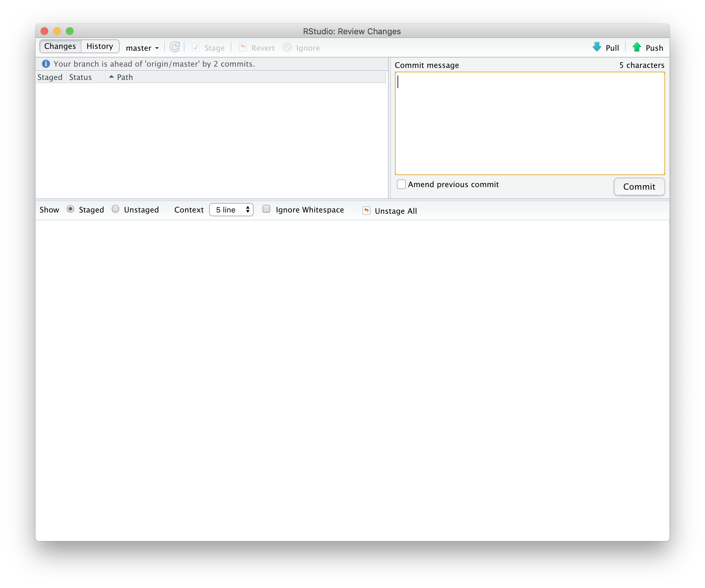Click the Unstage All label
This screenshot has height=588, width=705.
pos(396,211)
